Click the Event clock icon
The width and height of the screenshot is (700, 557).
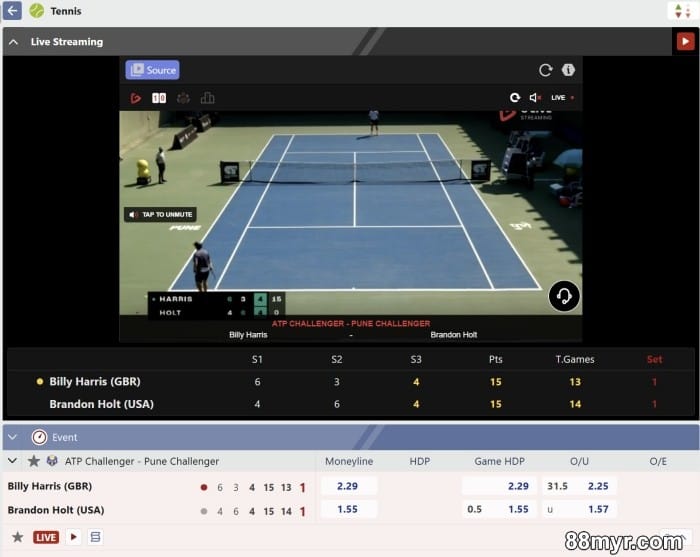[39, 437]
